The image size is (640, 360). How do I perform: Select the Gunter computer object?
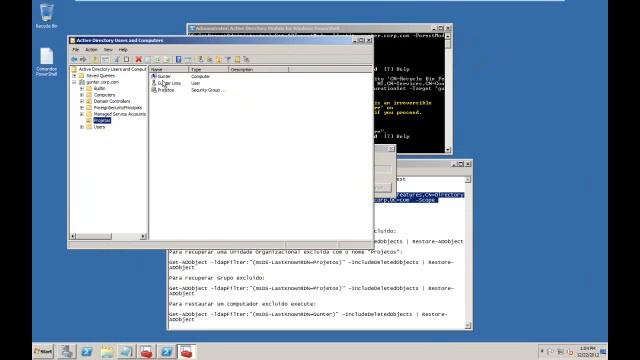tap(164, 76)
